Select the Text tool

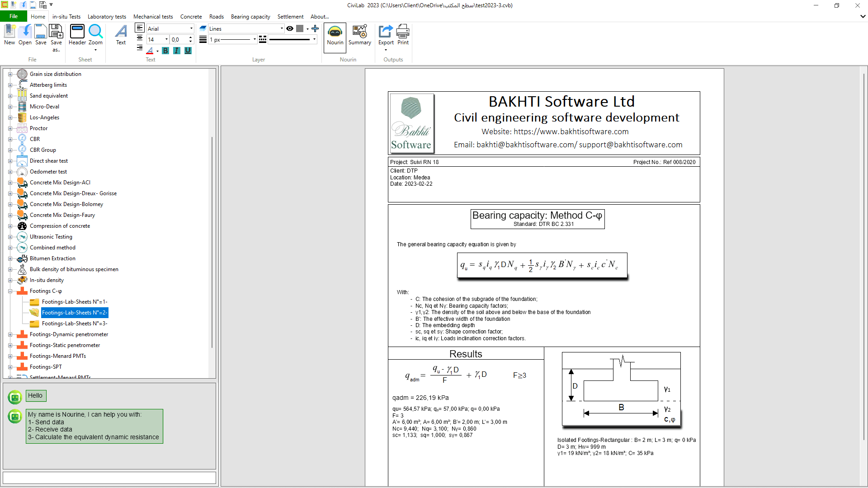[x=121, y=35]
